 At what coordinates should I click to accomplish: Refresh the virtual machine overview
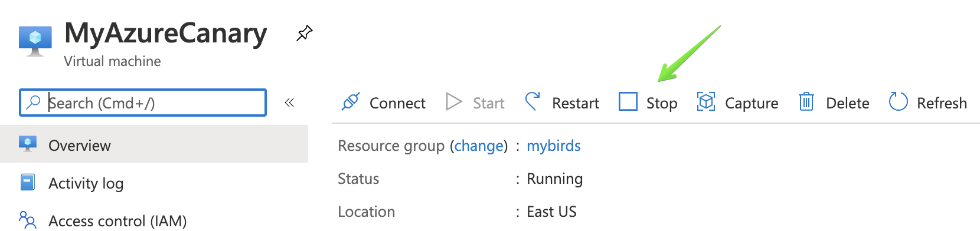[928, 103]
